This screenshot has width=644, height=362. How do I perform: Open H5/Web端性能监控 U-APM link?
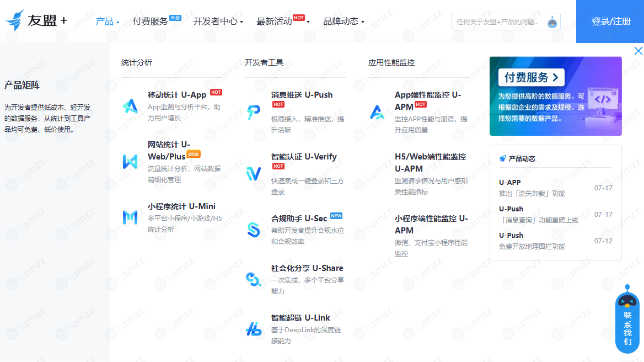(x=431, y=163)
